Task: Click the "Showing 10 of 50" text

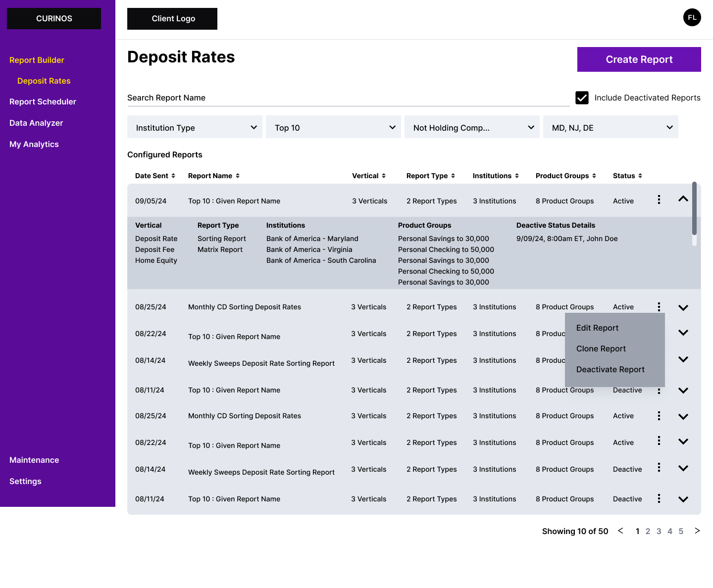Action: pos(575,531)
